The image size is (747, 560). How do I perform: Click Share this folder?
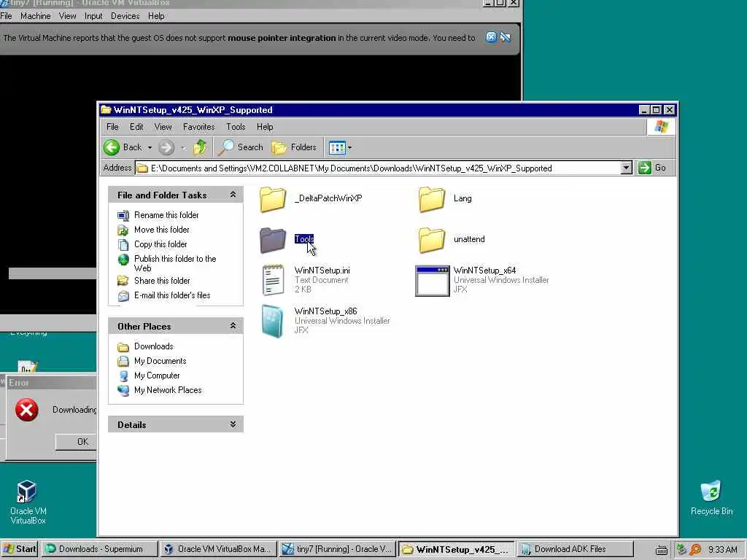click(x=162, y=281)
